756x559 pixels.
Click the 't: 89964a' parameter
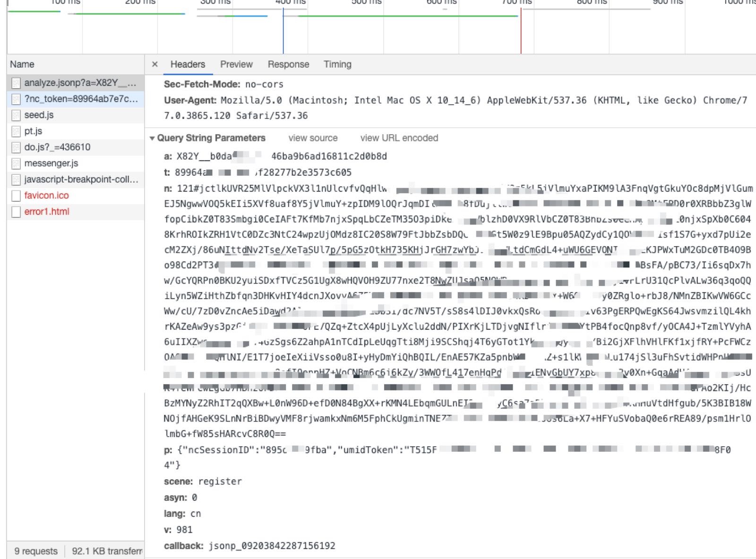pos(258,172)
